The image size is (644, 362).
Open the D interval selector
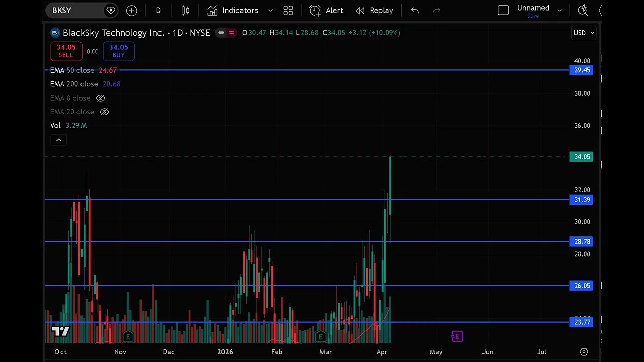click(158, 10)
